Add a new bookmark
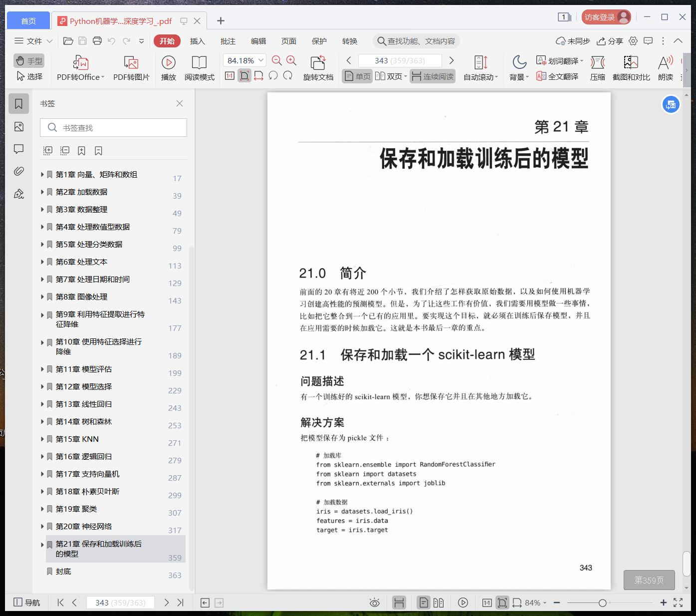The width and height of the screenshot is (696, 616). coord(81,150)
